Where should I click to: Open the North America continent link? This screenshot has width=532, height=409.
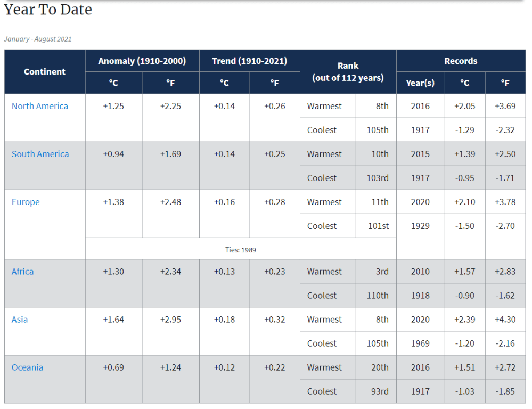[40, 106]
